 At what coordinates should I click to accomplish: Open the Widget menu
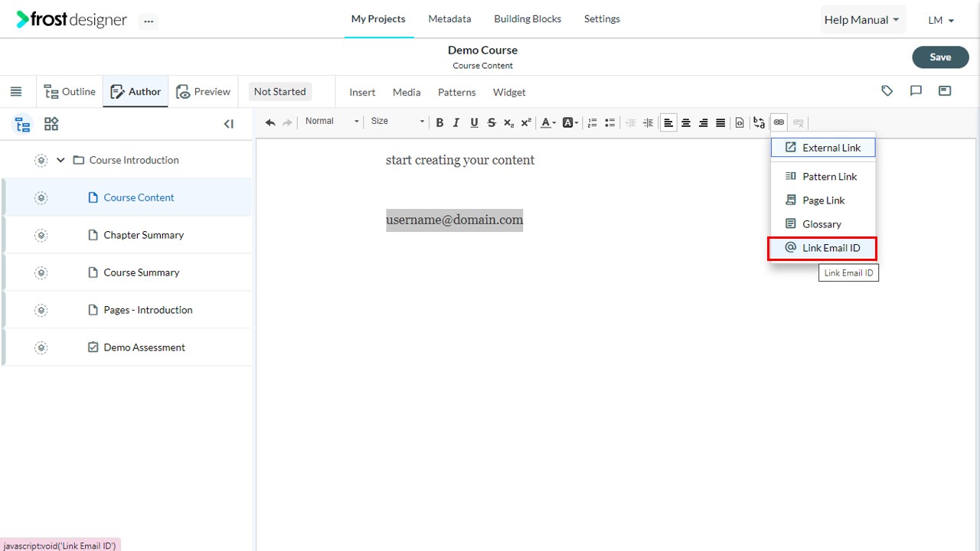(x=509, y=93)
